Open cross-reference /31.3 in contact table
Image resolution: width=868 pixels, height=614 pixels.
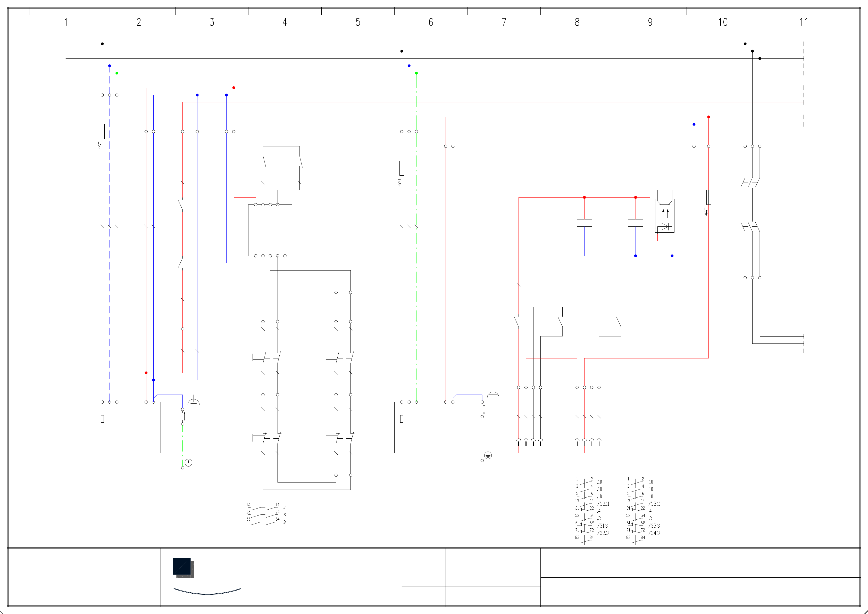pyautogui.click(x=603, y=526)
